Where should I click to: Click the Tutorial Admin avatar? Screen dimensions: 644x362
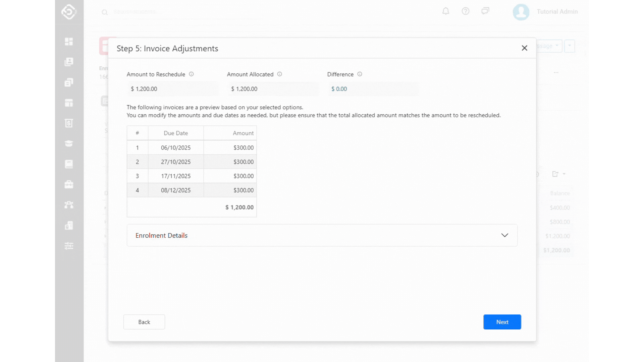tap(521, 12)
